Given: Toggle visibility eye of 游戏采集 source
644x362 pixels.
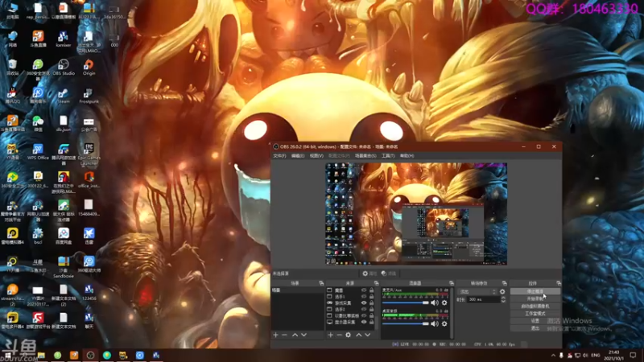Looking at the screenshot, I should pos(364,303).
